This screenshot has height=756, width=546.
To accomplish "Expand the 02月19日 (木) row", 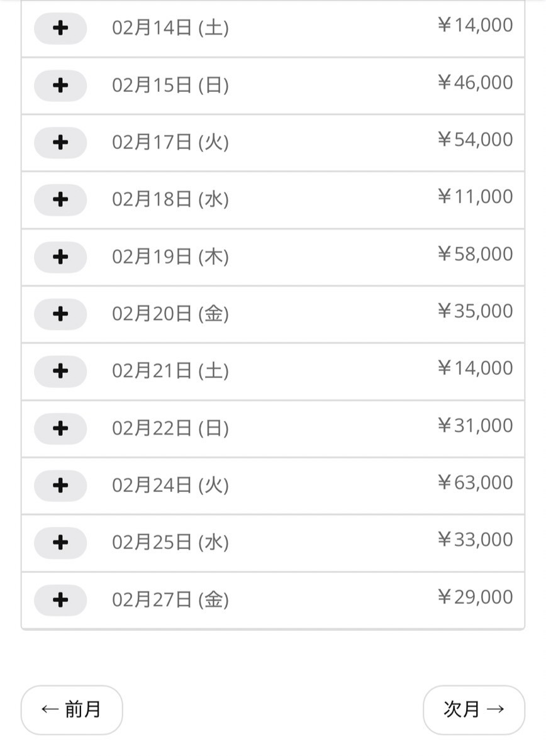I will click(60, 257).
